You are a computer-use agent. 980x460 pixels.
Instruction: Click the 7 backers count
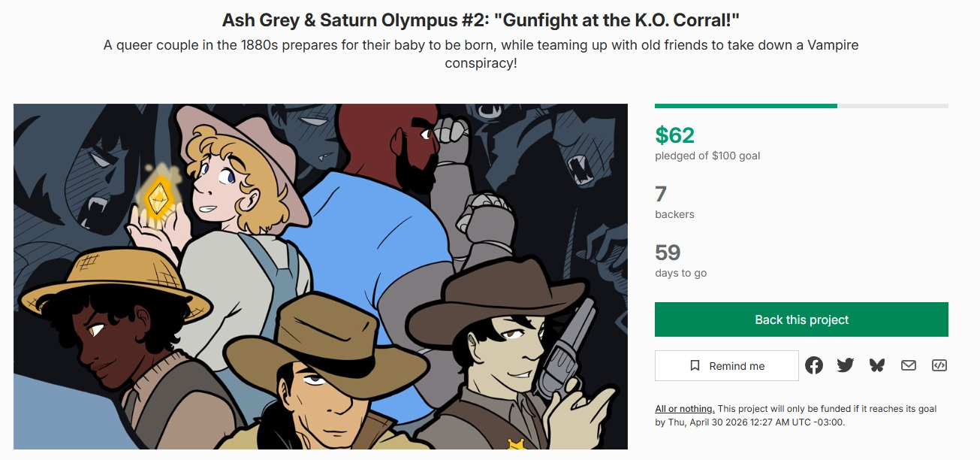click(661, 195)
